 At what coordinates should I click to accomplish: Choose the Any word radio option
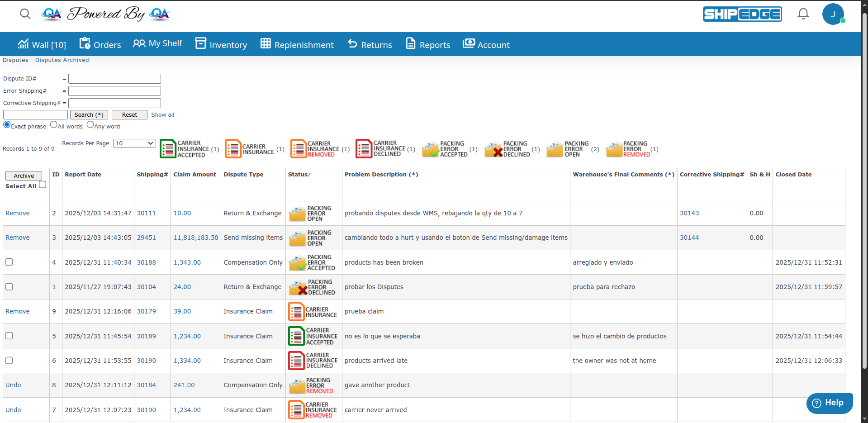pos(90,125)
